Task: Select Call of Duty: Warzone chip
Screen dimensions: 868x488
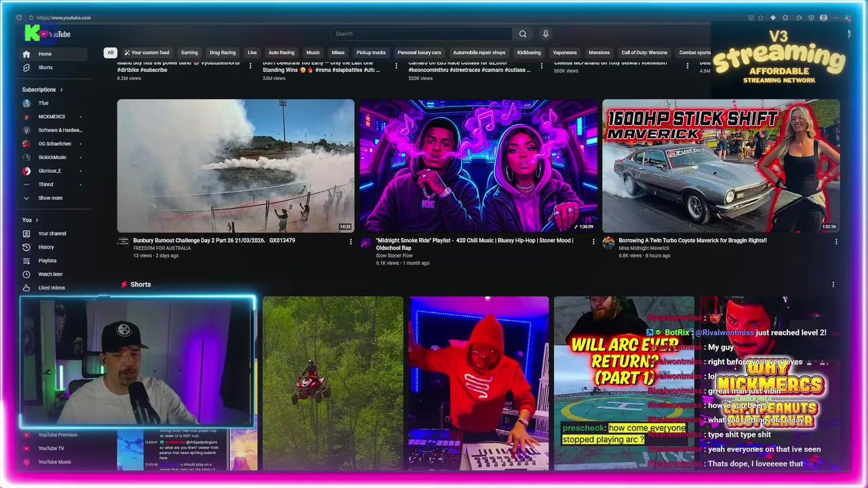Action: pos(644,53)
